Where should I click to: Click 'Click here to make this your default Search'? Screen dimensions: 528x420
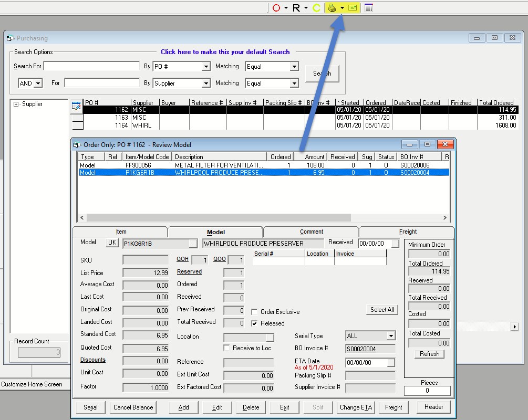[x=225, y=52]
